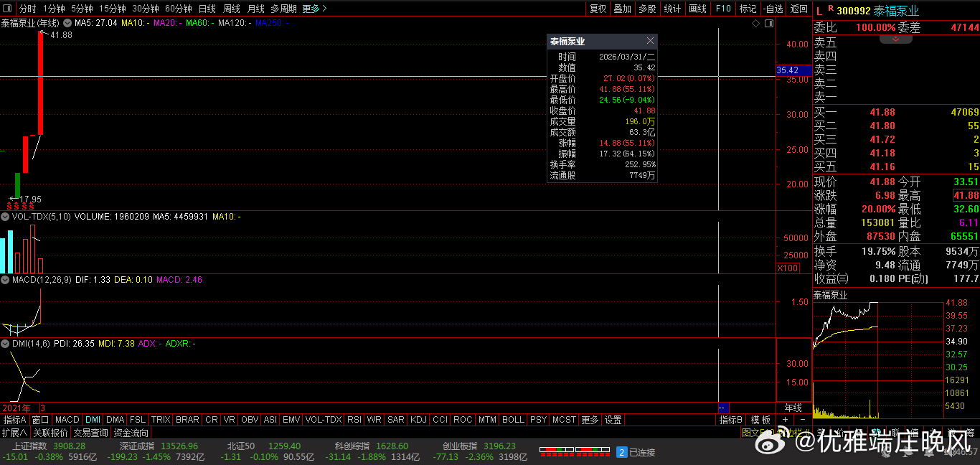This screenshot has height=465, width=980.
Task: Toggle the left panel layout icon
Action: pyautogui.click(x=9, y=9)
